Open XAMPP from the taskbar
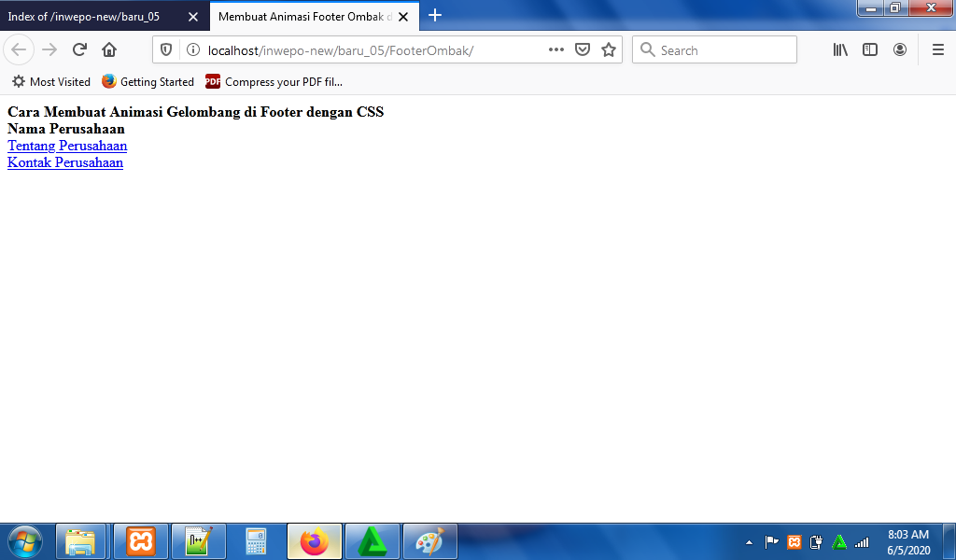The height and width of the screenshot is (560, 956). pyautogui.click(x=141, y=541)
